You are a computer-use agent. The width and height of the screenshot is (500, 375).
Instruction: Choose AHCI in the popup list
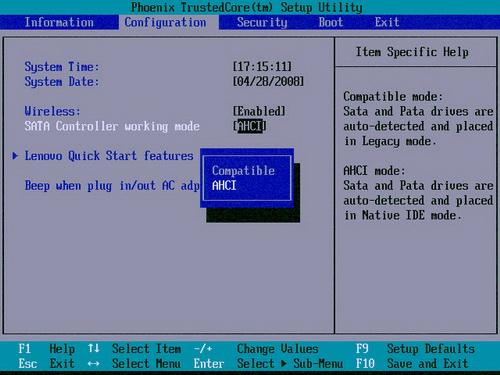point(224,185)
